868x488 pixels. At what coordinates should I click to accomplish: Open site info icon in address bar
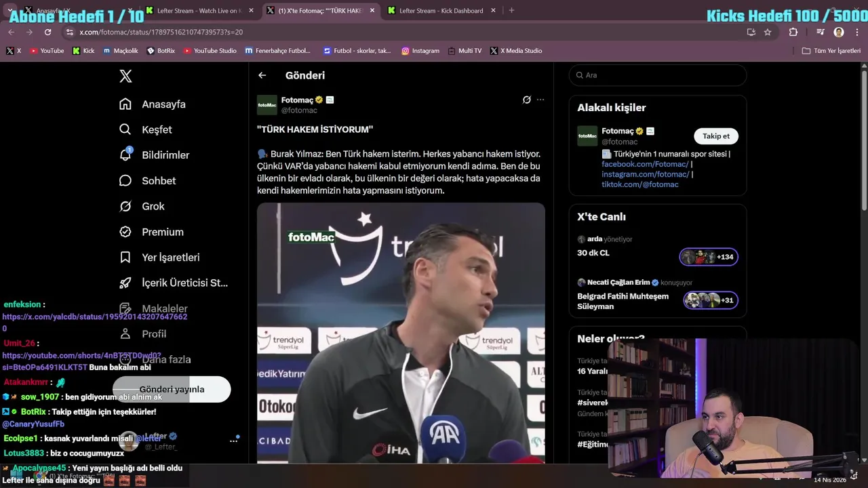click(69, 32)
